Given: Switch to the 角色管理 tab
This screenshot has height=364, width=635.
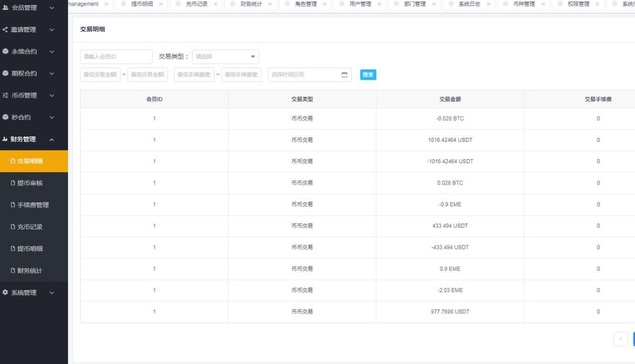Looking at the screenshot, I should click(x=305, y=4).
